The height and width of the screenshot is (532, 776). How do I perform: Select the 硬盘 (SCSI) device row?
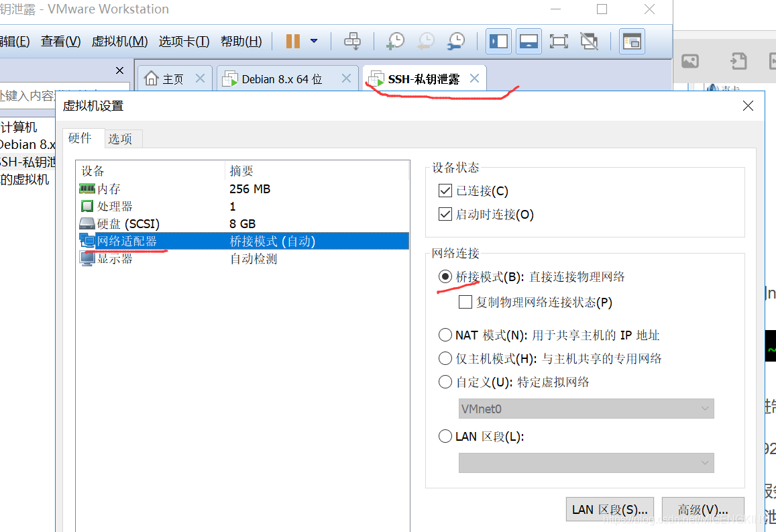244,223
